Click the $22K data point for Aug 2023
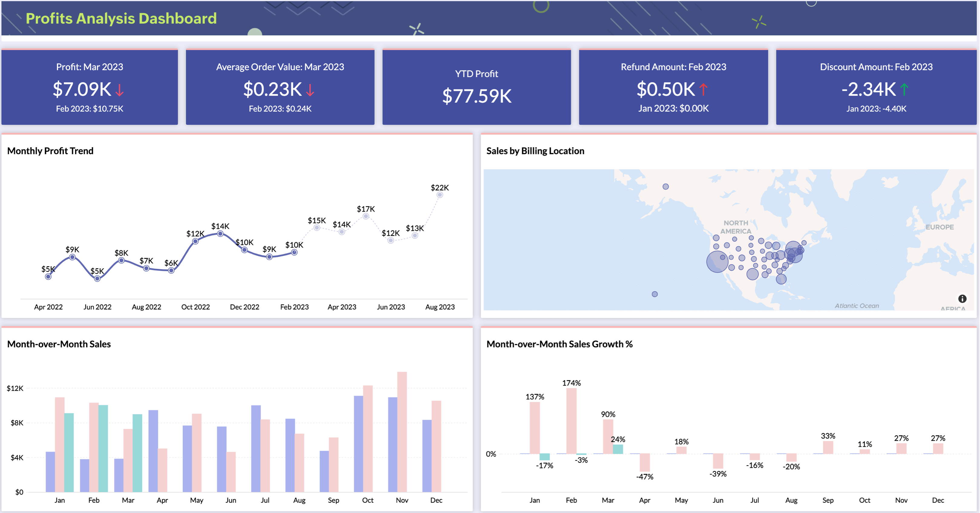Screen dimensions: 980x513 tap(439, 195)
